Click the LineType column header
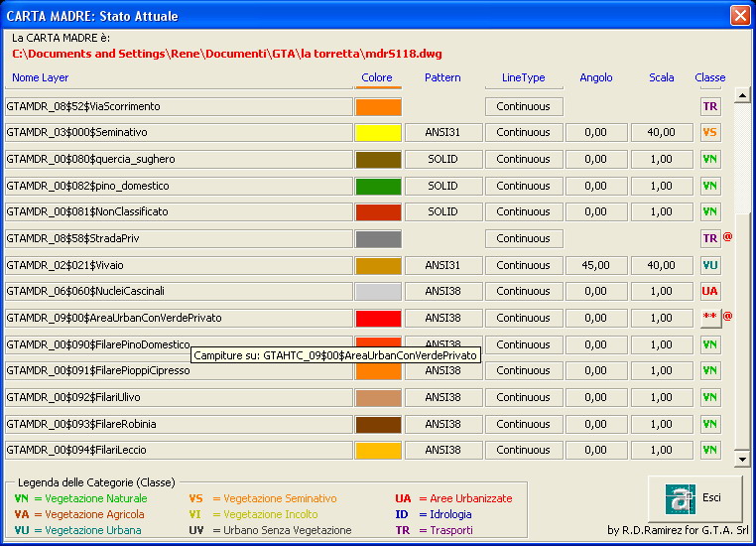The width and height of the screenshot is (756, 546). 524,77
